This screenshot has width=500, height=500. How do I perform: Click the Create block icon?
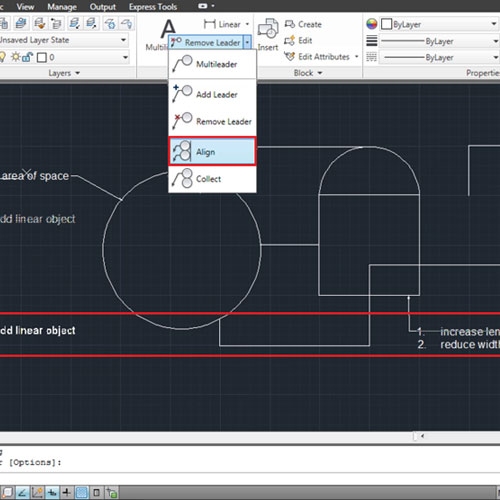290,24
